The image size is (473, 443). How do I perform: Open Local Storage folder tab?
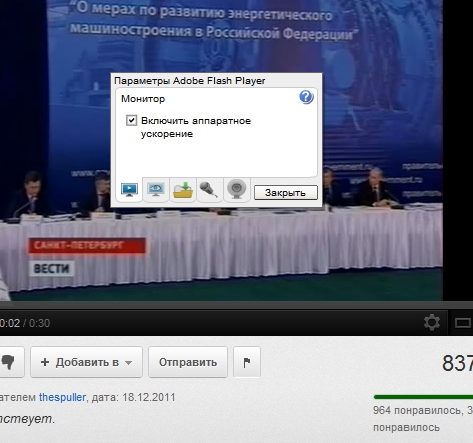pyautogui.click(x=183, y=190)
